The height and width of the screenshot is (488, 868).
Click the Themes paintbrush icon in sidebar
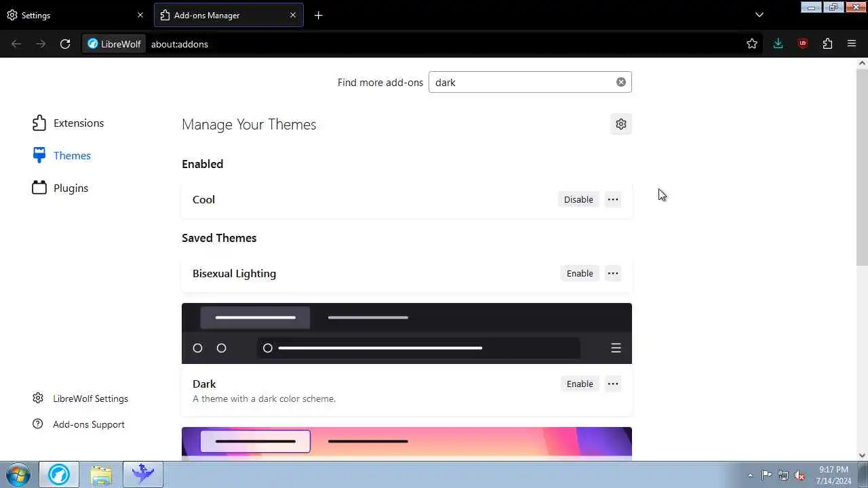[39, 156]
